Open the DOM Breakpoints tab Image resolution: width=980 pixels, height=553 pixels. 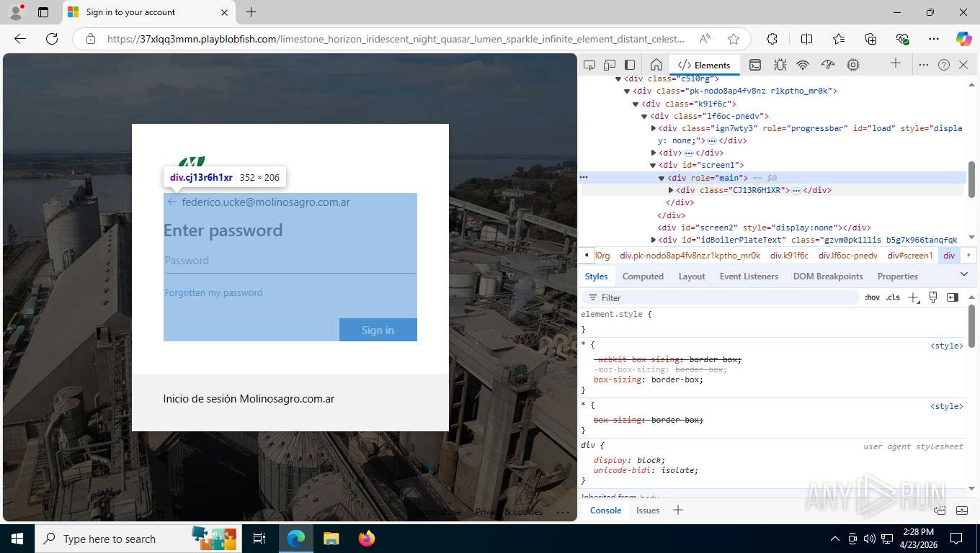click(x=828, y=276)
